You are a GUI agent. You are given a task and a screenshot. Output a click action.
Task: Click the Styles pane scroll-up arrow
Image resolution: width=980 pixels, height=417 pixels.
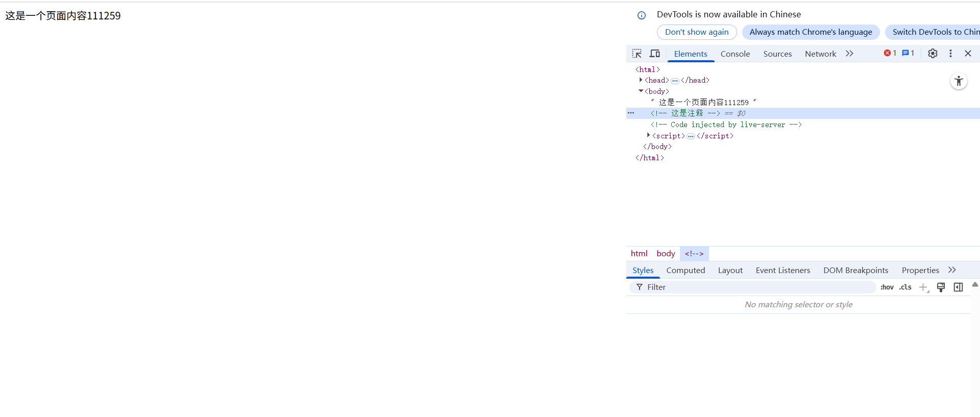(975, 284)
